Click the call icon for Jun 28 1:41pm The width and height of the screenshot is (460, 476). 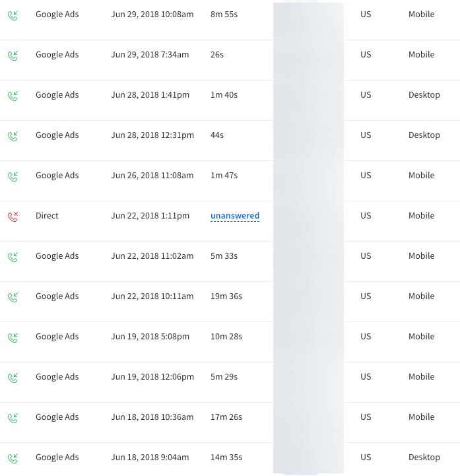point(13,95)
